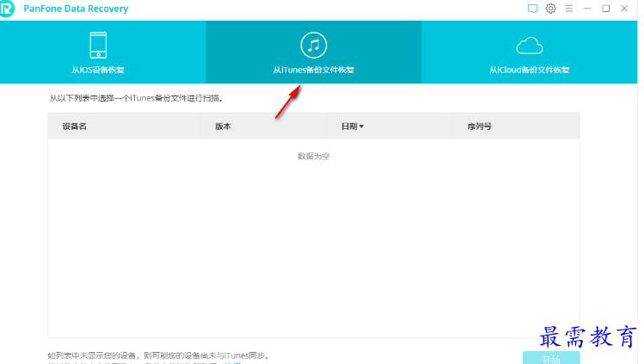Click the iTunes music note icon
Viewport: 644px width, 364px height.
pyautogui.click(x=313, y=46)
